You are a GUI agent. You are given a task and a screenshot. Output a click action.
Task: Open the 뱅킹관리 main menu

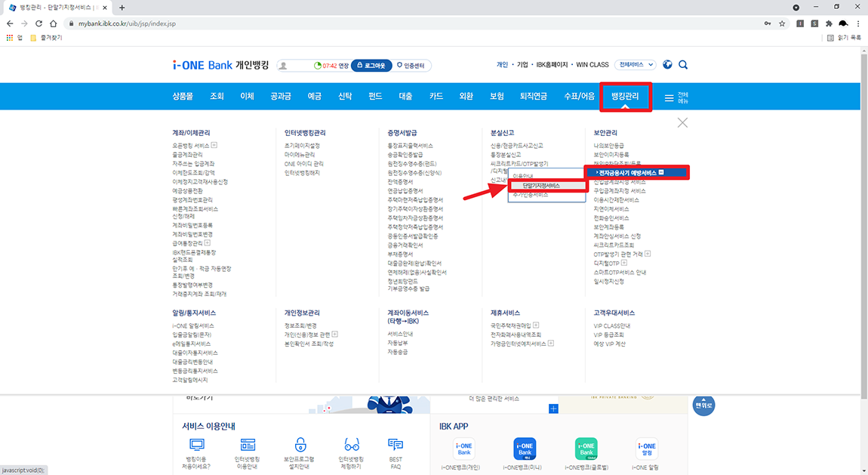pyautogui.click(x=625, y=97)
